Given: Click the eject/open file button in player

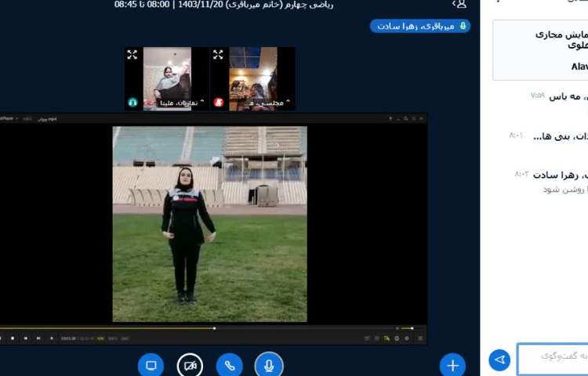Looking at the screenshot, I should [x=52, y=338].
